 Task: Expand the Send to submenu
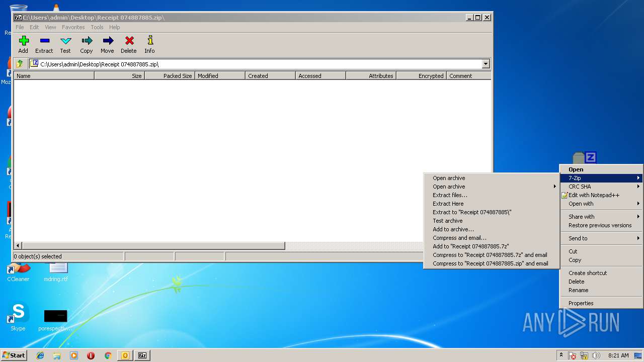coord(601,238)
